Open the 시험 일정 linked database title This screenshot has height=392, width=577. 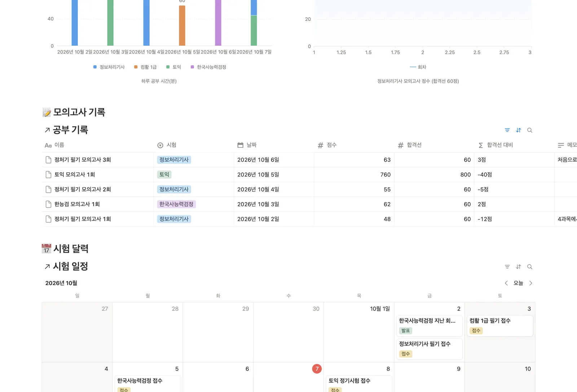tap(70, 266)
